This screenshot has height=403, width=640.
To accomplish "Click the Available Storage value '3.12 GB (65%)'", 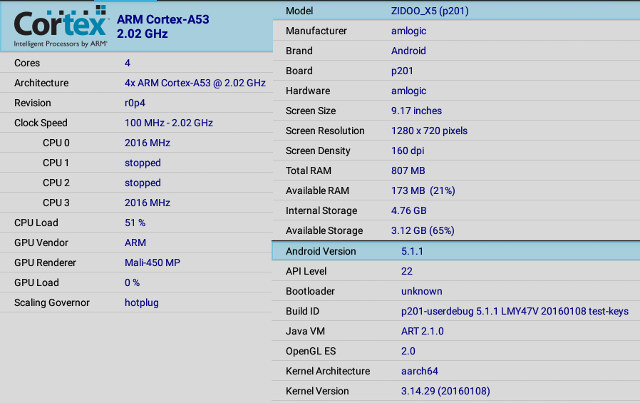I will [x=423, y=231].
